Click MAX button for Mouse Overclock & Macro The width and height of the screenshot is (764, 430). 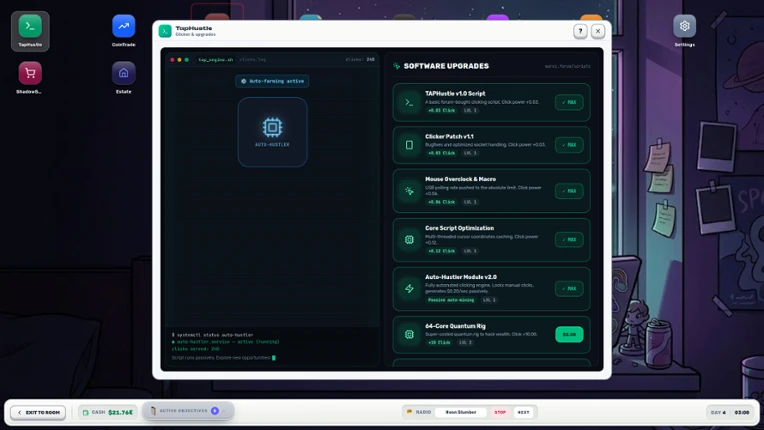(x=569, y=191)
